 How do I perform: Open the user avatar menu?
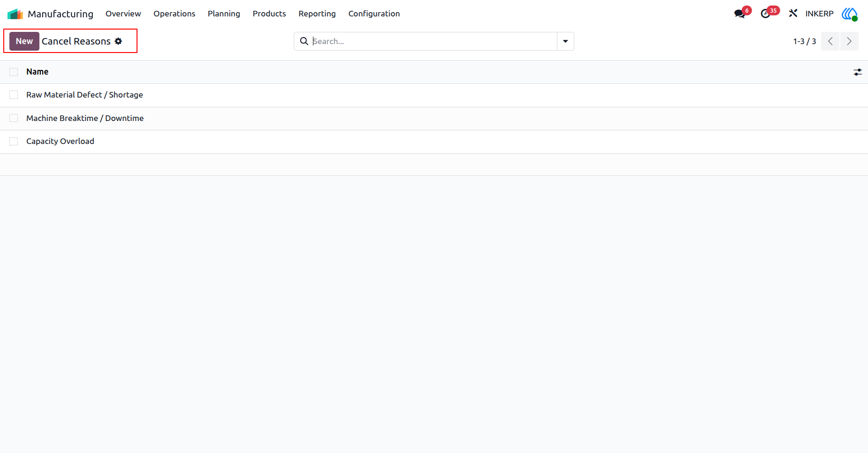(850, 14)
